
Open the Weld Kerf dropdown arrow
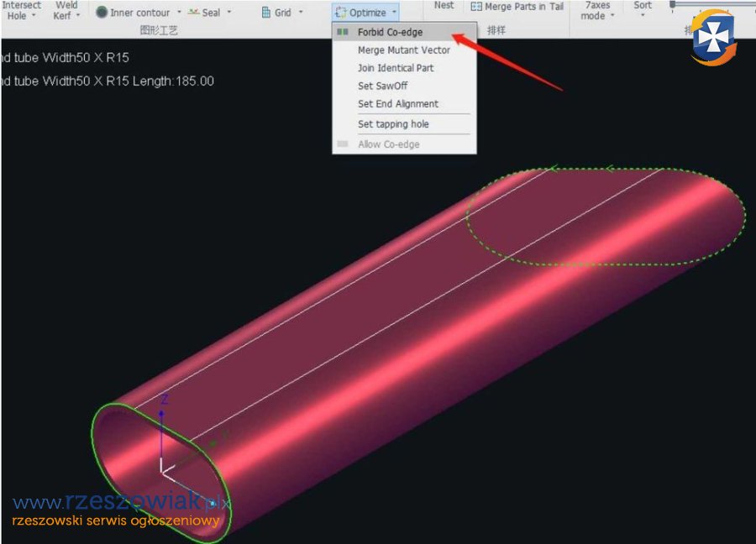click(77, 16)
